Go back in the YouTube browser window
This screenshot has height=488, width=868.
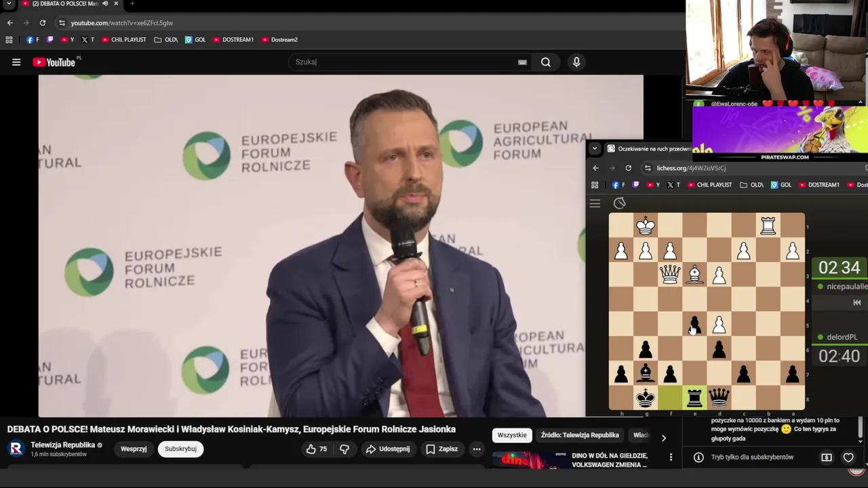10,23
